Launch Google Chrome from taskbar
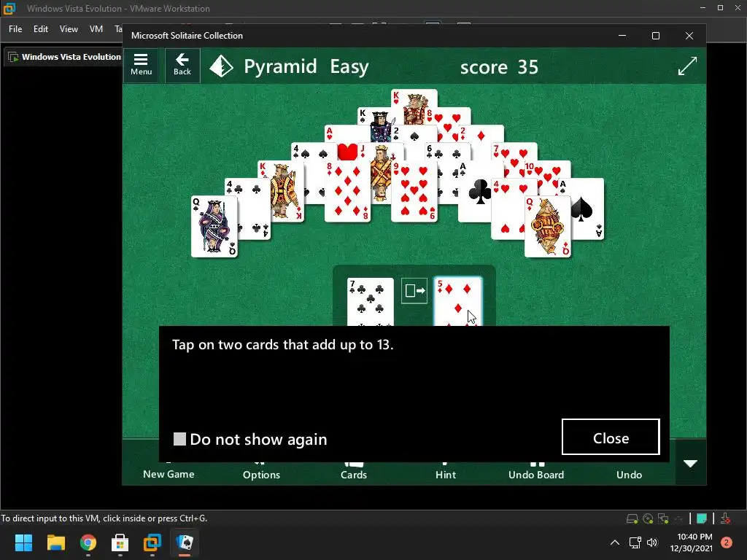The height and width of the screenshot is (560, 747). click(88, 542)
